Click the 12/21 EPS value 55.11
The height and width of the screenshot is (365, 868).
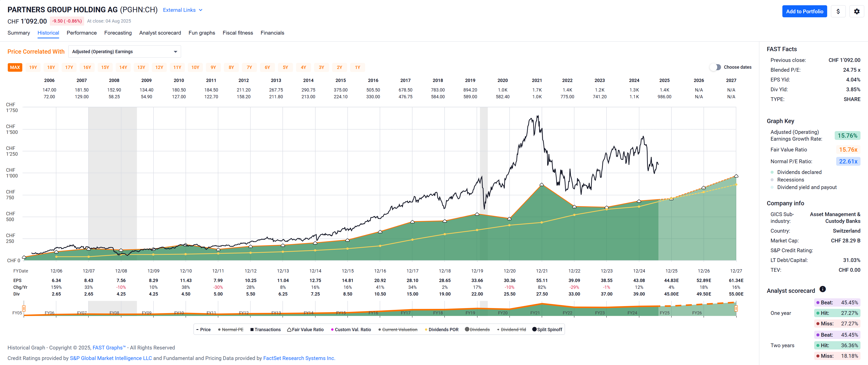tap(541, 280)
